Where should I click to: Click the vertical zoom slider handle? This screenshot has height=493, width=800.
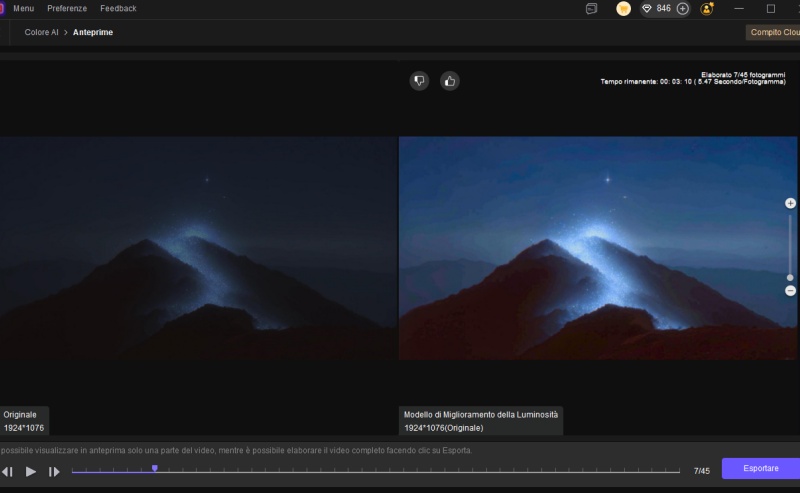[790, 277]
